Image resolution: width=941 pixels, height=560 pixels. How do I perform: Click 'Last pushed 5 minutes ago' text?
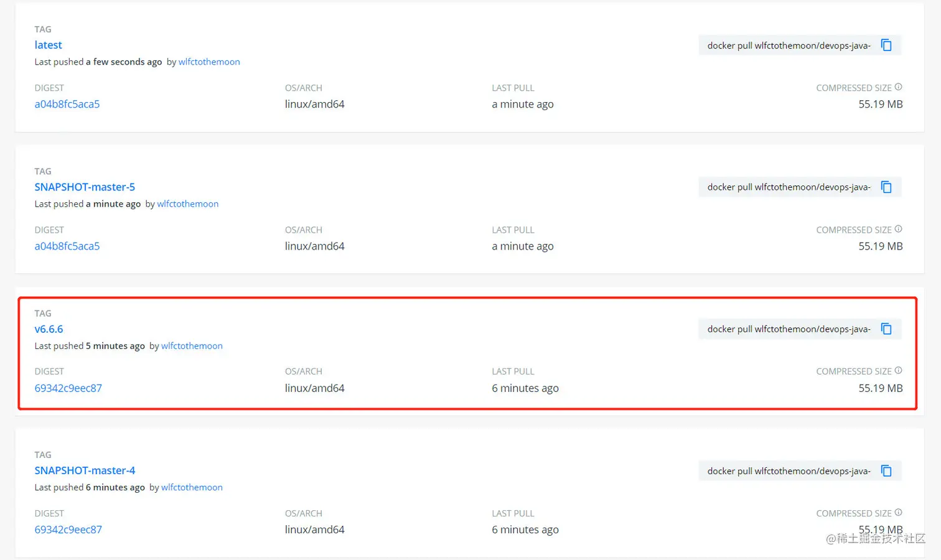coord(90,345)
